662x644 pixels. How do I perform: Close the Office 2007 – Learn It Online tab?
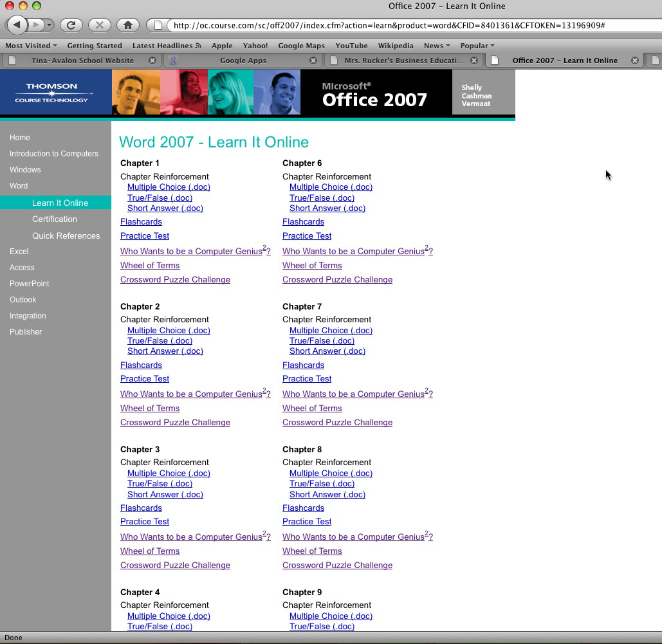[634, 60]
